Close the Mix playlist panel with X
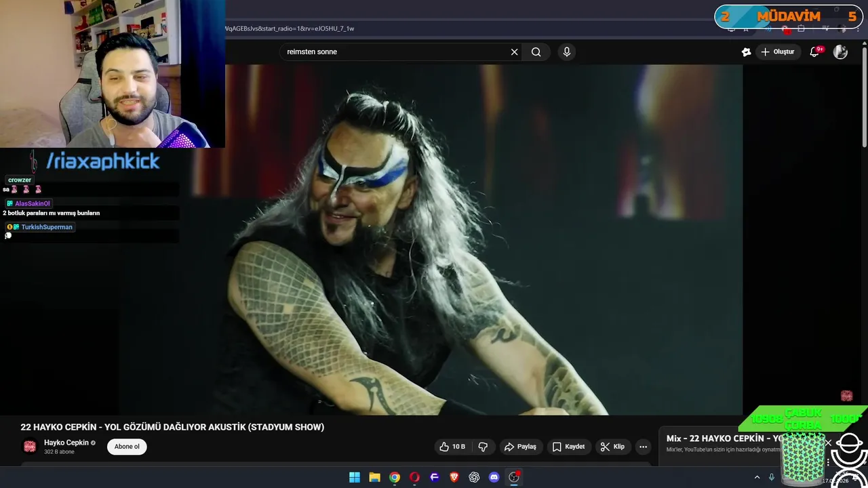This screenshot has width=868, height=488. point(828,443)
